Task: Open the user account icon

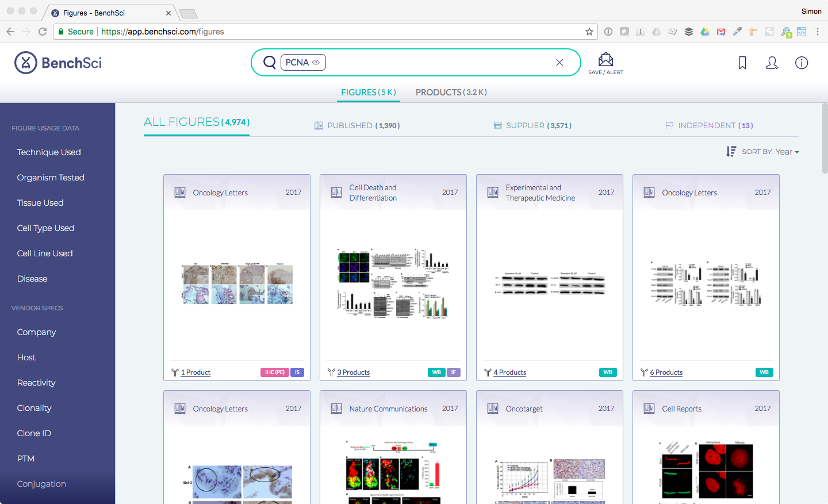Action: (x=772, y=63)
